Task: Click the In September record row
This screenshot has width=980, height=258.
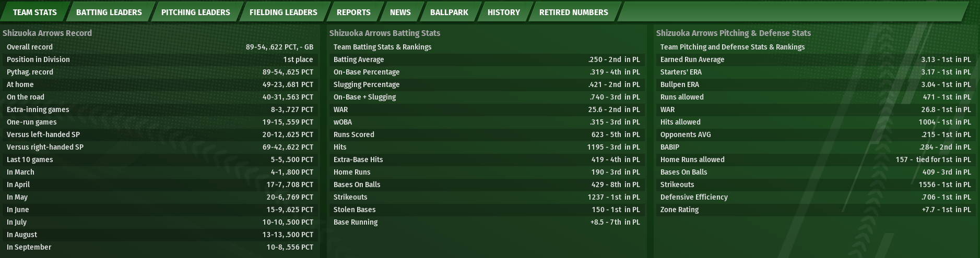Action: pos(160,247)
